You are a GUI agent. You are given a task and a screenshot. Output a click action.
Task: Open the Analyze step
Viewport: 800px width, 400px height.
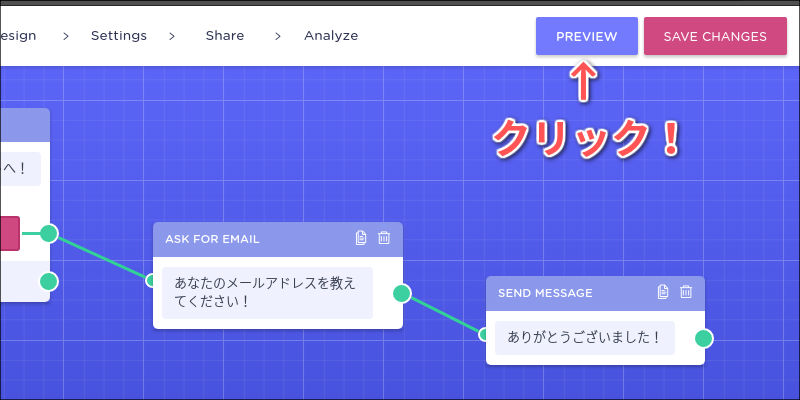[331, 36]
